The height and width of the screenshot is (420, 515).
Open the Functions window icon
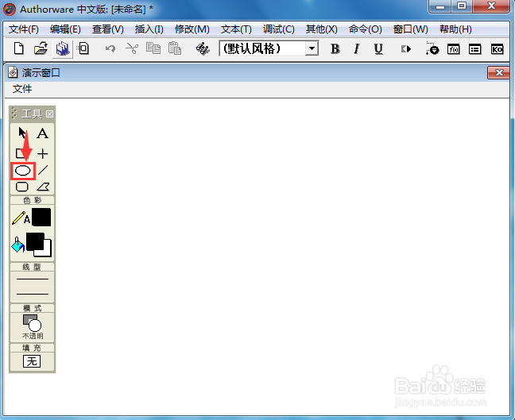454,49
